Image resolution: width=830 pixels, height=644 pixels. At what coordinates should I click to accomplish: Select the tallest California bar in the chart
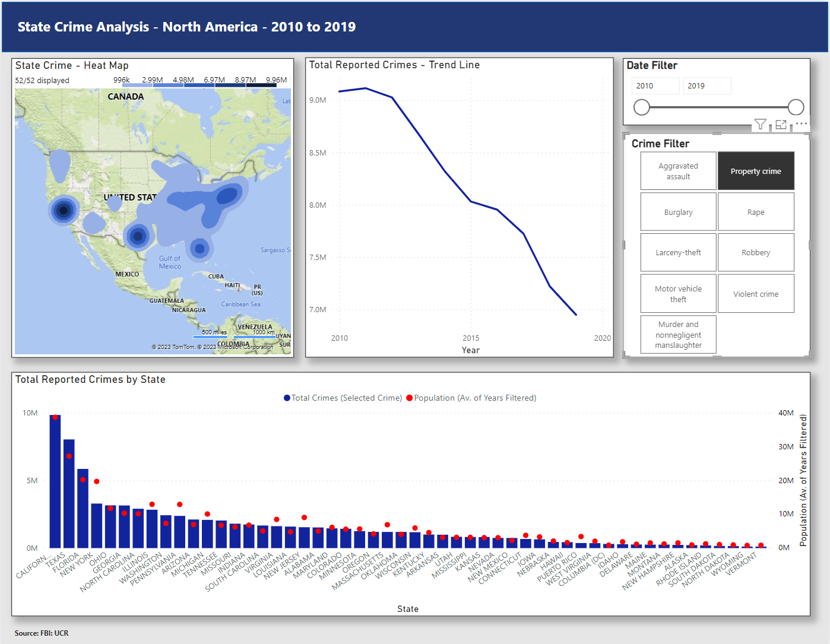click(55, 481)
